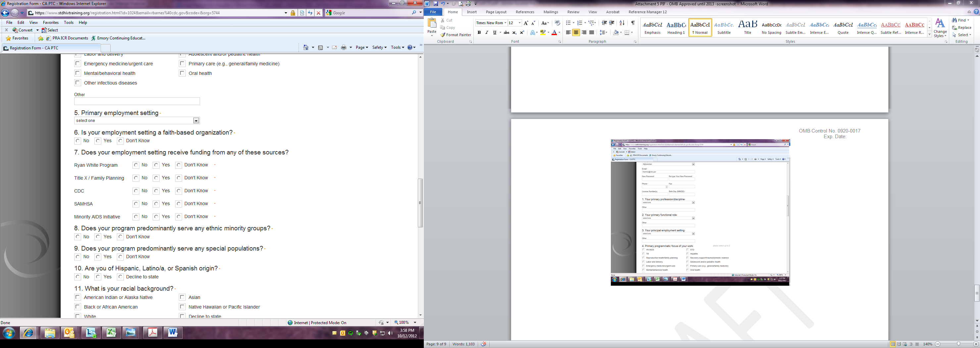This screenshot has height=348, width=980.
Task: Click the Other text input field
Action: 137,101
